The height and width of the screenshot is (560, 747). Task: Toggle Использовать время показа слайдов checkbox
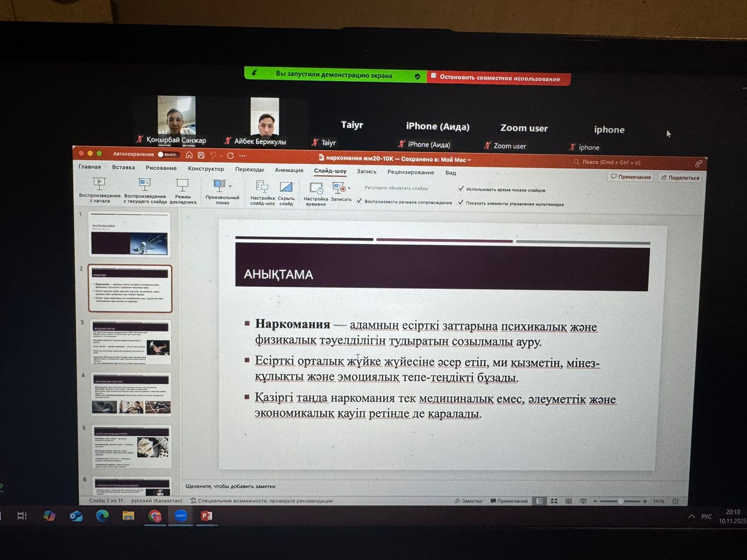(461, 189)
